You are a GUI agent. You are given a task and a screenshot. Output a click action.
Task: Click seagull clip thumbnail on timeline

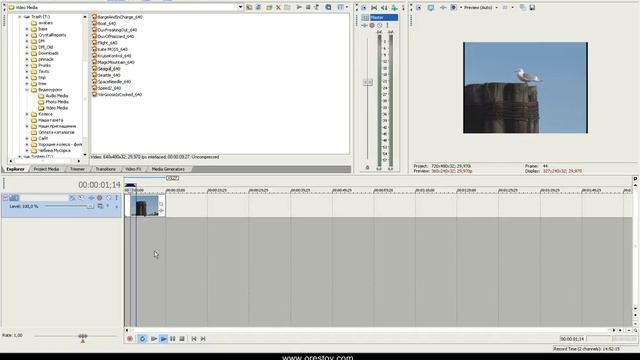coord(144,206)
